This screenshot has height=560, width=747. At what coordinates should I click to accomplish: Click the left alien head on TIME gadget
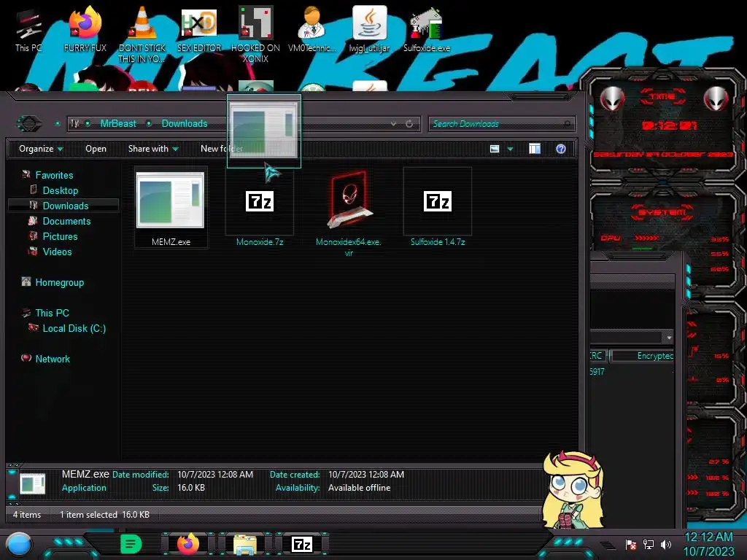click(612, 99)
